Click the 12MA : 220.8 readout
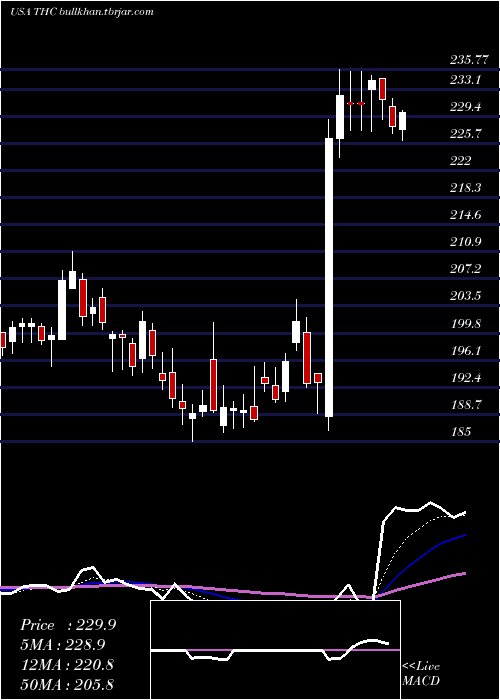This screenshot has width=500, height=700. [x=67, y=665]
